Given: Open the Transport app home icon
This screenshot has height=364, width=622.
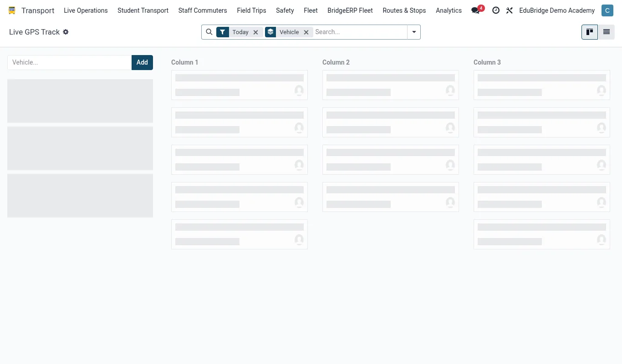Looking at the screenshot, I should click(x=12, y=10).
